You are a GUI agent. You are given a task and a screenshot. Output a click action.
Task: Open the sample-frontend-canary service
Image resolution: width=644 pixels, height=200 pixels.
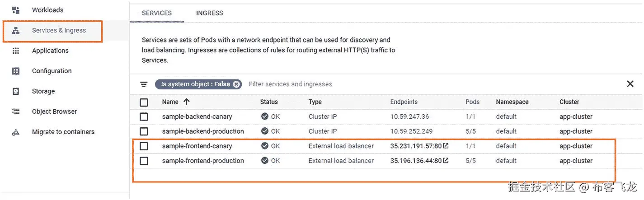point(197,146)
